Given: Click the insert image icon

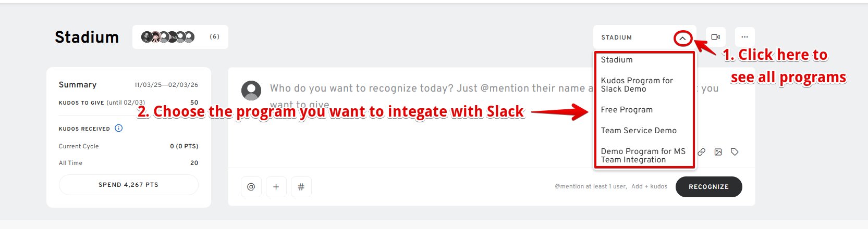Looking at the screenshot, I should click(718, 152).
